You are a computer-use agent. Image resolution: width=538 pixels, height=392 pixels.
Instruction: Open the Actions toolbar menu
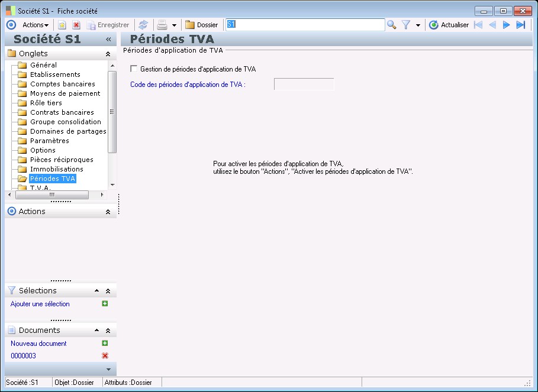[x=36, y=25]
